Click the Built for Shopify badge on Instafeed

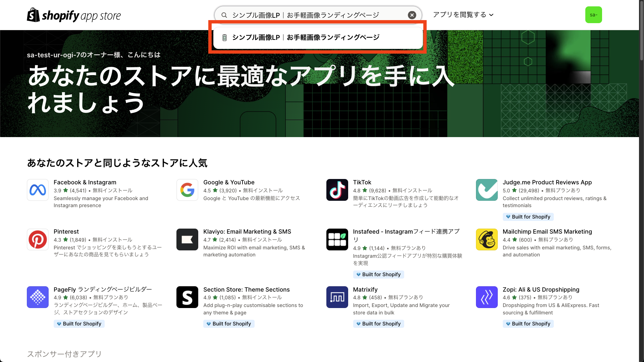378,274
